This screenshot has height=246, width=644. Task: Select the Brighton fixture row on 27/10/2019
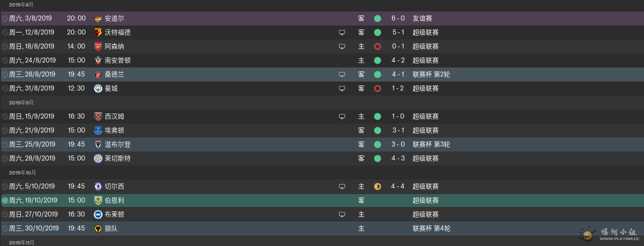pos(322,214)
